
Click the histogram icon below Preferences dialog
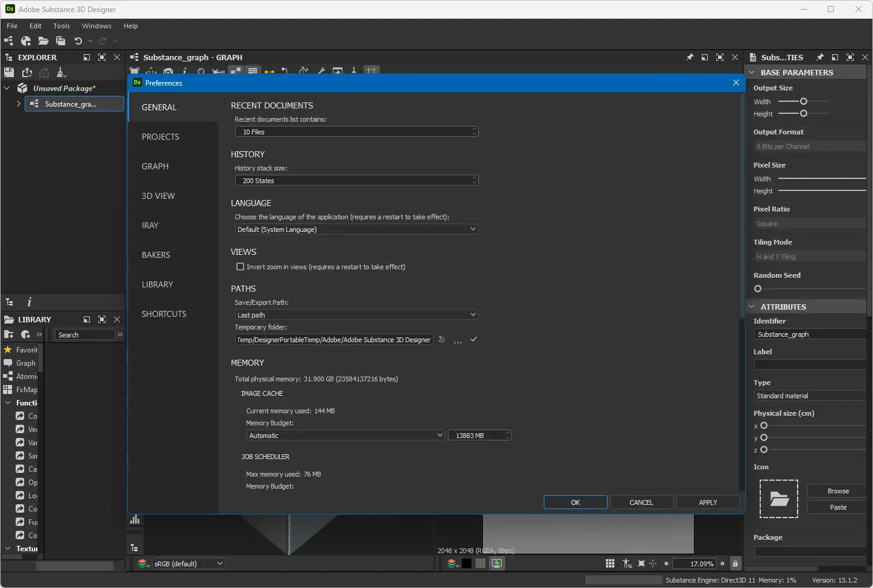click(x=135, y=519)
